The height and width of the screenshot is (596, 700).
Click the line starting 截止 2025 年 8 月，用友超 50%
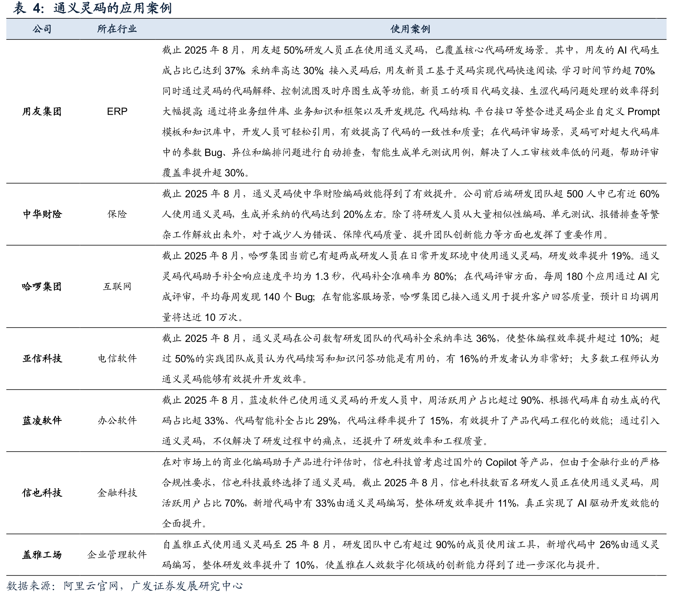[410, 50]
